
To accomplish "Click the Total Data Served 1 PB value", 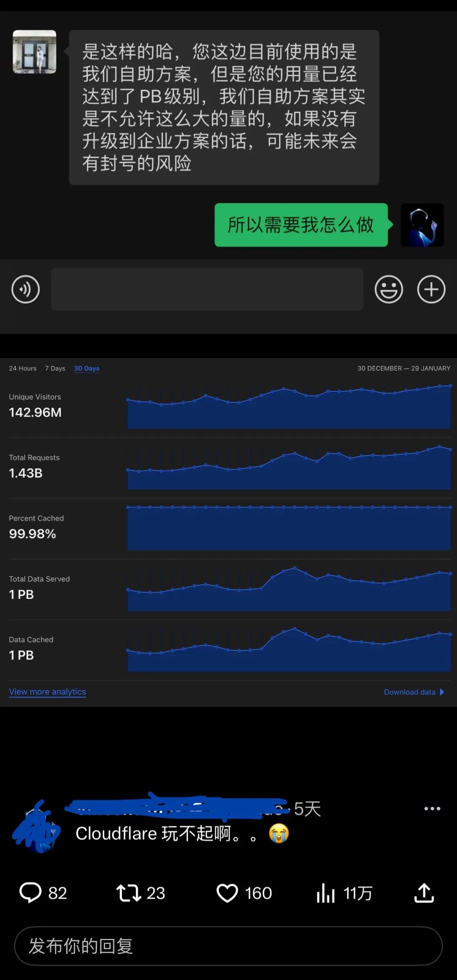I will coord(21,595).
